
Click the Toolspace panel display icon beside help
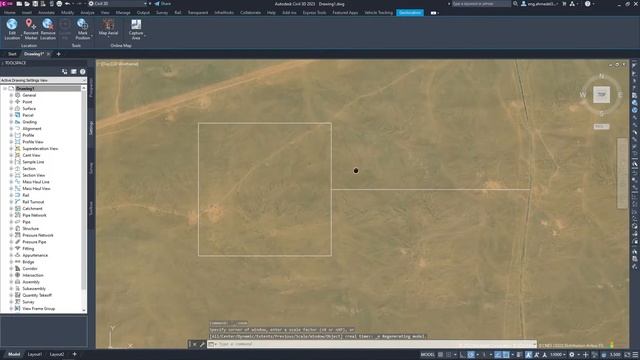tap(73, 71)
